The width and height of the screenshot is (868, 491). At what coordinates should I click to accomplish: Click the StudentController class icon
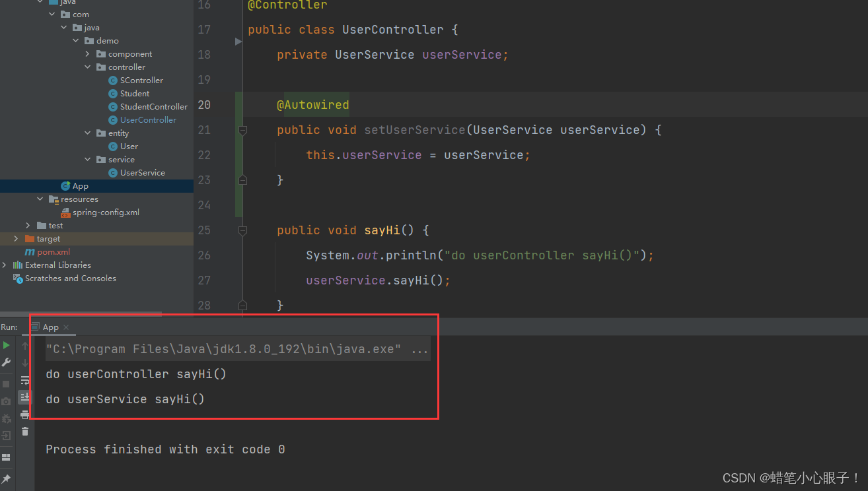point(113,107)
